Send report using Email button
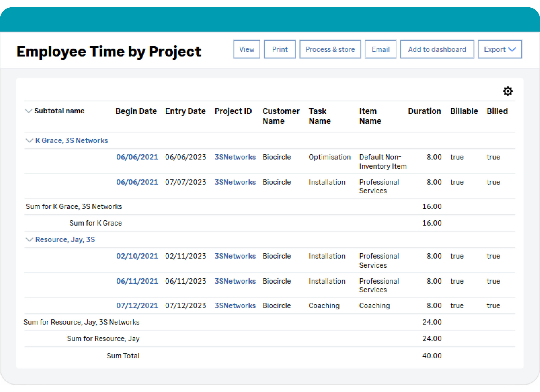The width and height of the screenshot is (540, 392). pyautogui.click(x=380, y=49)
